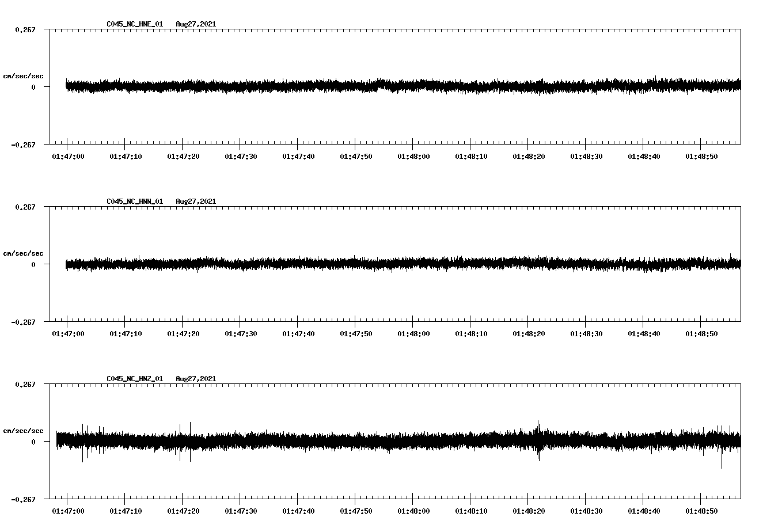Click 01:47:10 time label under HNN plot
The image size is (782, 532).
pyautogui.click(x=126, y=333)
